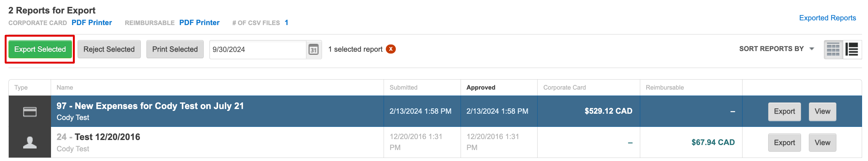Viewport: 868px width, 161px height.
Task: Select person type icon for report 24
Action: click(x=30, y=143)
